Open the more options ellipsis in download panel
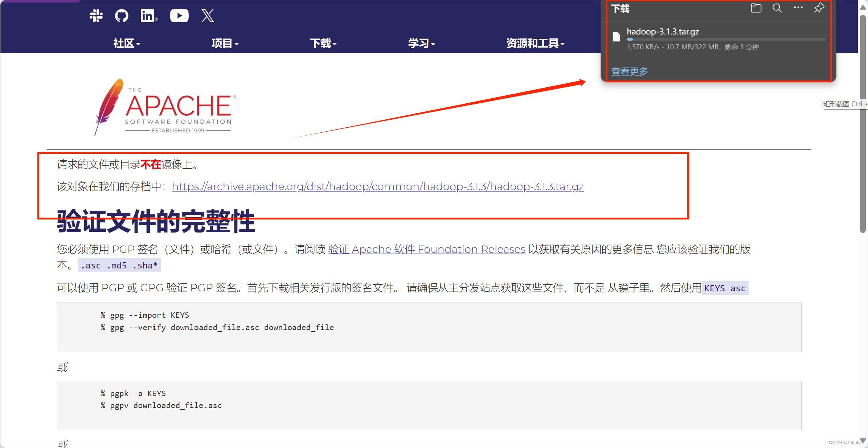This screenshot has height=448, width=868. click(x=798, y=8)
